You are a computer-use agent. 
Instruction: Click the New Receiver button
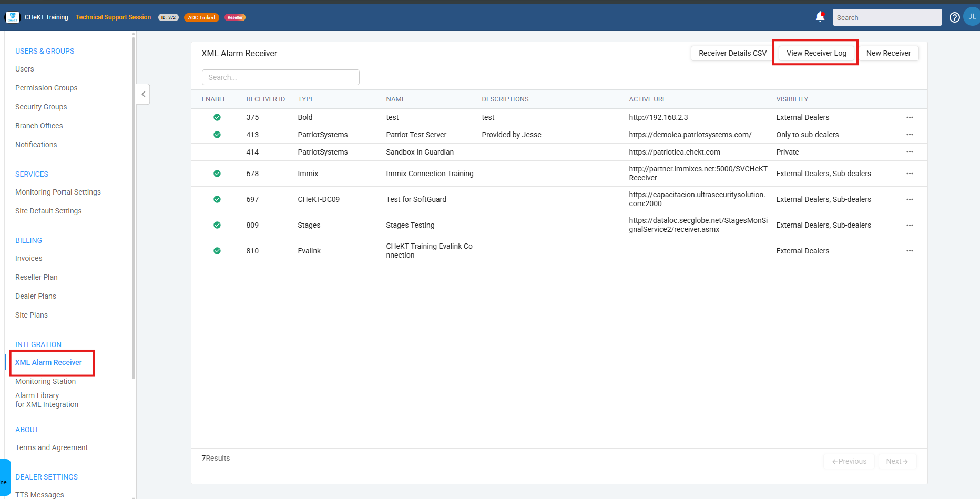click(889, 53)
